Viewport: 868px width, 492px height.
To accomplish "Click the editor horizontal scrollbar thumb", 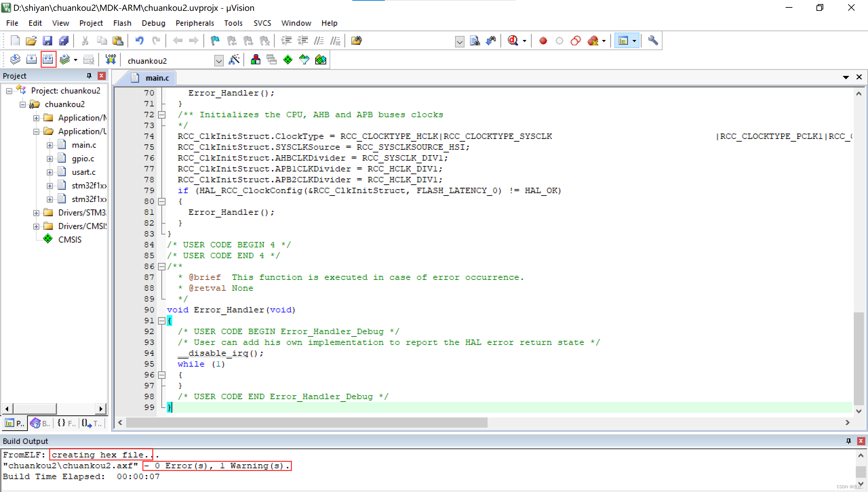I will pyautogui.click(x=307, y=423).
